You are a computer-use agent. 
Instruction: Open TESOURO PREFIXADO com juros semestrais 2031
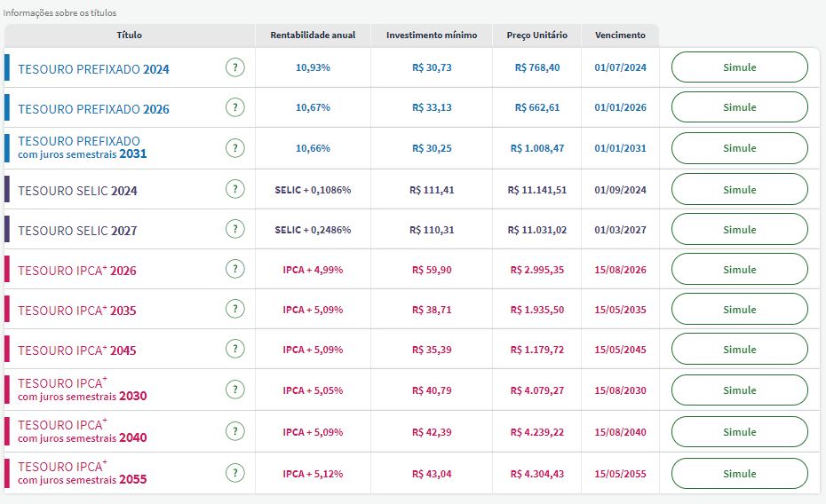pyautogui.click(x=83, y=148)
